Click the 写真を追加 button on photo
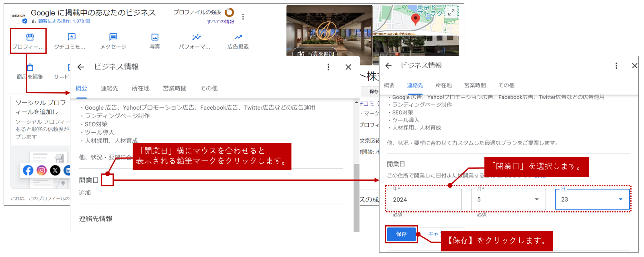 [316, 54]
